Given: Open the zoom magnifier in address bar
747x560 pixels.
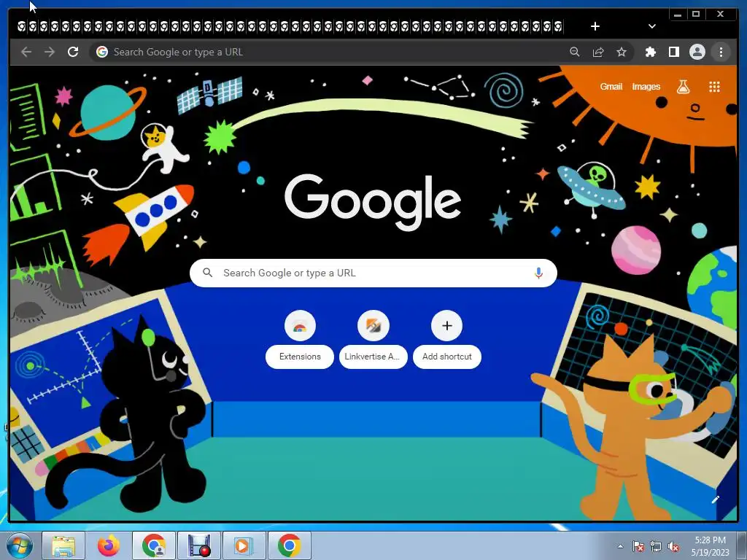Looking at the screenshot, I should pos(575,52).
